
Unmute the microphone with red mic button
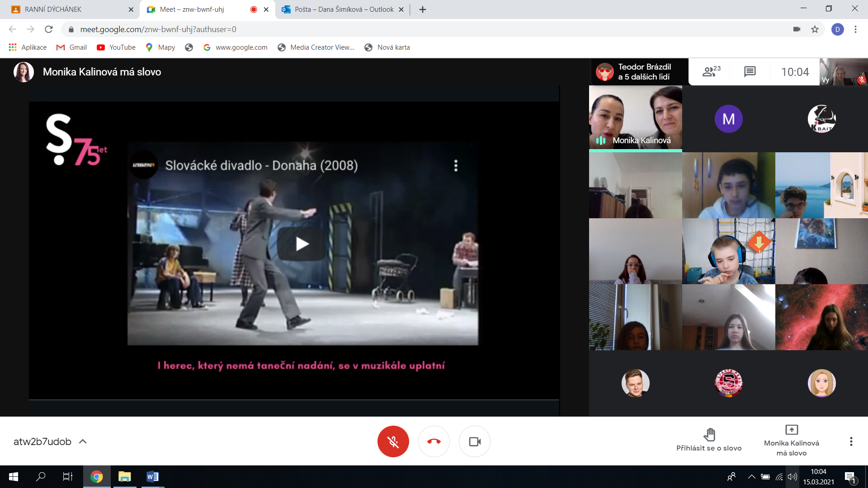(393, 441)
